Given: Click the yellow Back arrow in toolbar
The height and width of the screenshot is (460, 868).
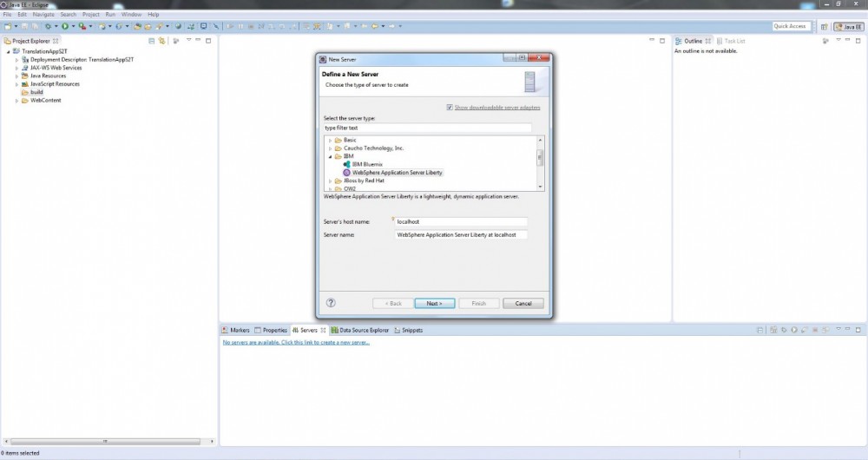Looking at the screenshot, I should pyautogui.click(x=375, y=26).
